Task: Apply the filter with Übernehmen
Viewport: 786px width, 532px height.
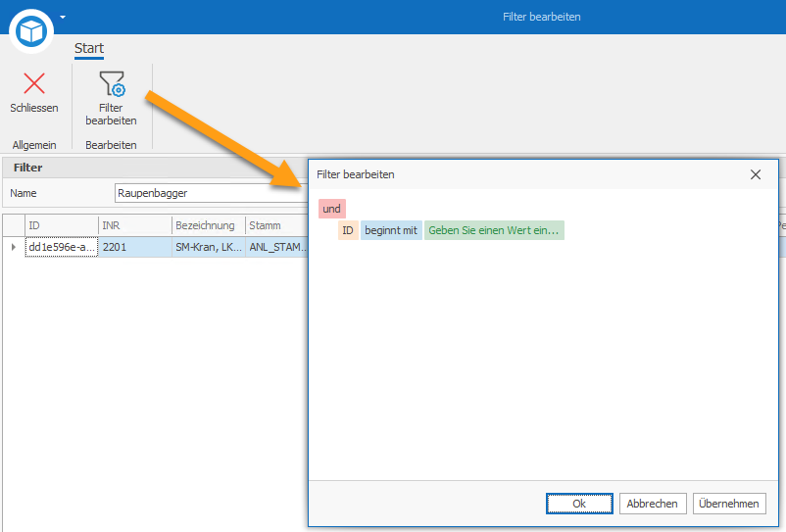Action: [x=729, y=504]
